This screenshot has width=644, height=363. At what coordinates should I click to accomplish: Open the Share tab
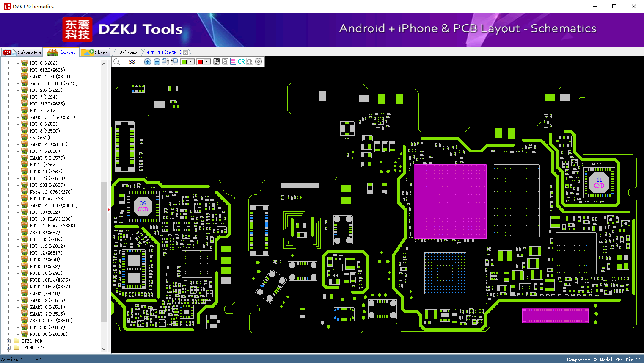point(95,53)
